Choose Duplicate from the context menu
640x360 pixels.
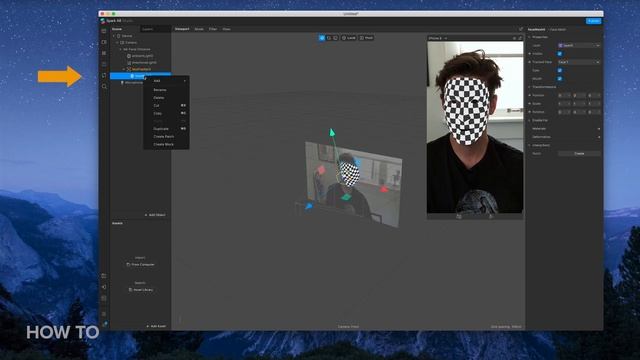click(166, 129)
